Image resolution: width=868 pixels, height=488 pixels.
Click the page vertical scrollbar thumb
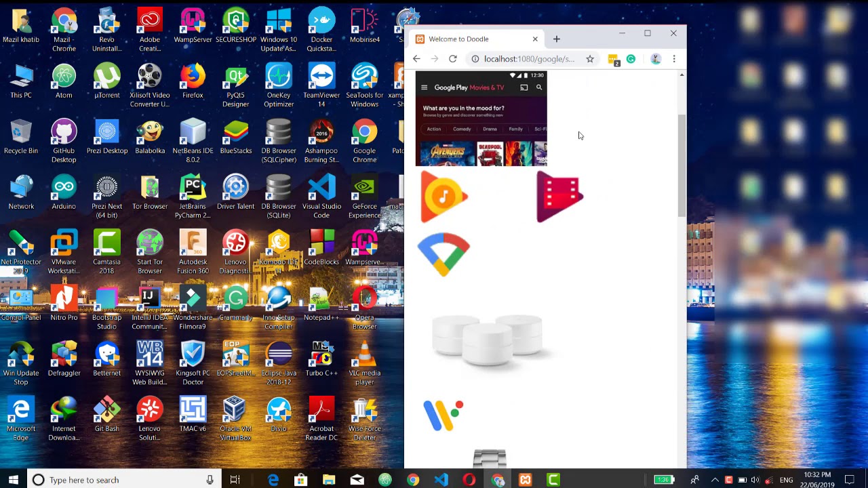(x=682, y=166)
